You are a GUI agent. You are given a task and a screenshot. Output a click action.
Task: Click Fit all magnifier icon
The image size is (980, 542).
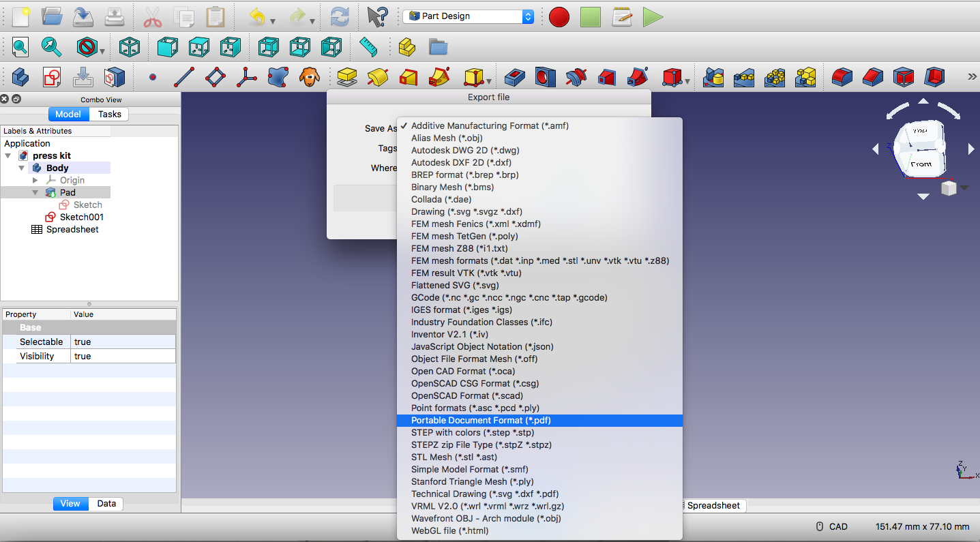(20, 47)
